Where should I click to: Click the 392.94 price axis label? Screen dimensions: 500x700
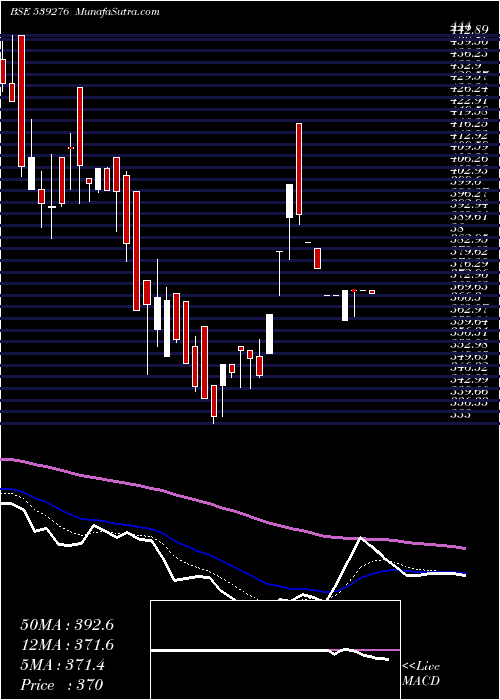tap(469, 205)
